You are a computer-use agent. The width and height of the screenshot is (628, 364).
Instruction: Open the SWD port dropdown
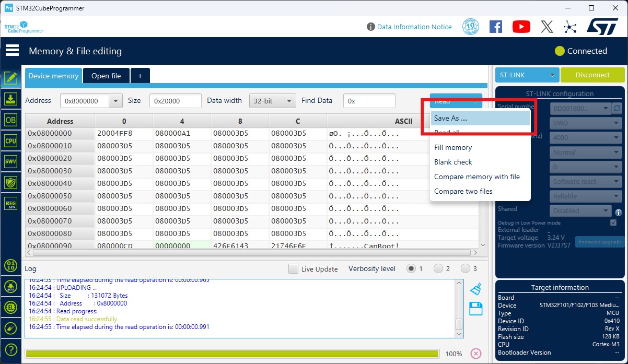(587, 123)
